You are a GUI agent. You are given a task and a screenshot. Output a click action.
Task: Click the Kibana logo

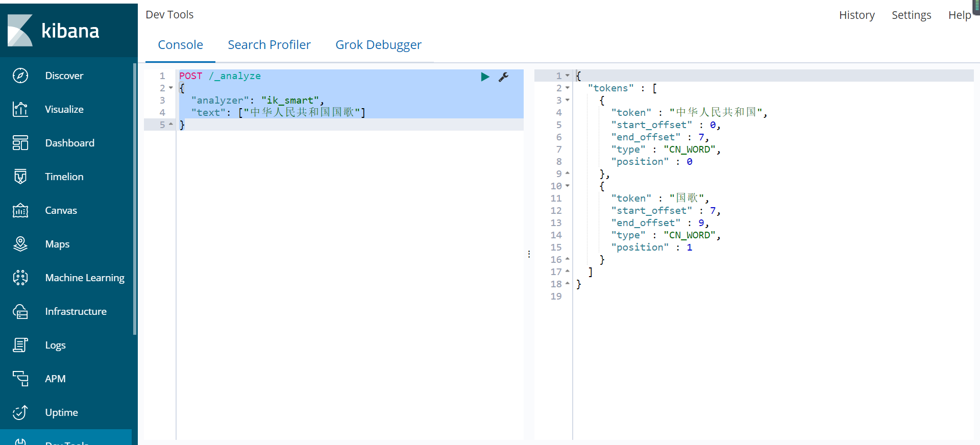(54, 31)
